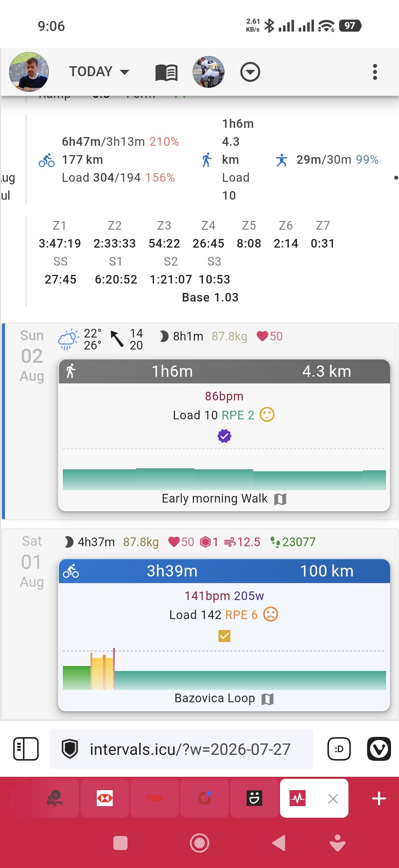Open a new browser tab with plus
Screen dimensions: 399x868
click(x=379, y=798)
